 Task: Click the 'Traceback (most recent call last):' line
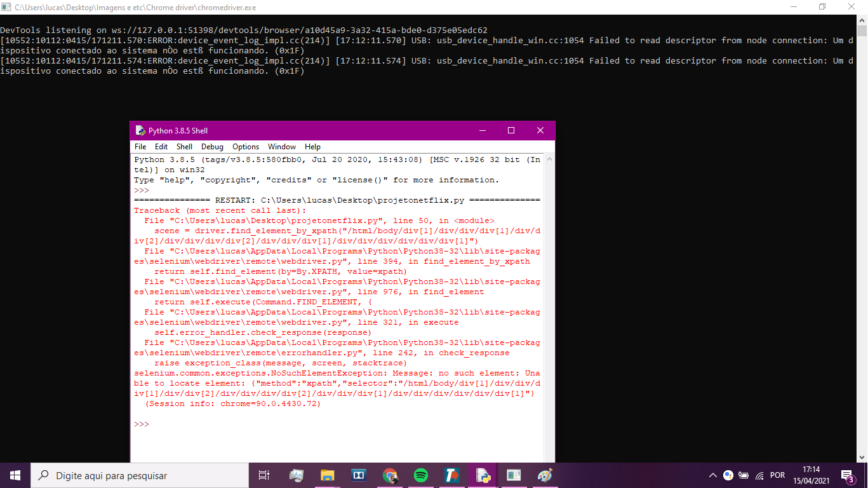pyautogui.click(x=220, y=210)
